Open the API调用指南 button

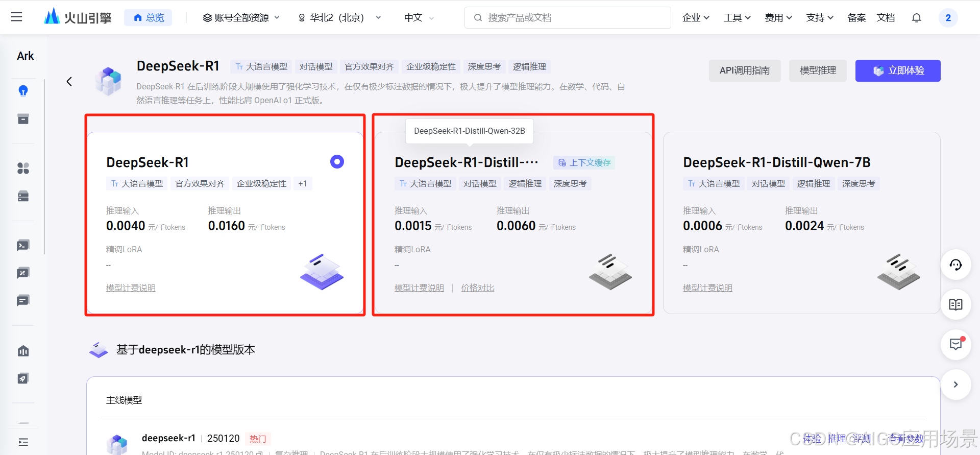pos(745,70)
